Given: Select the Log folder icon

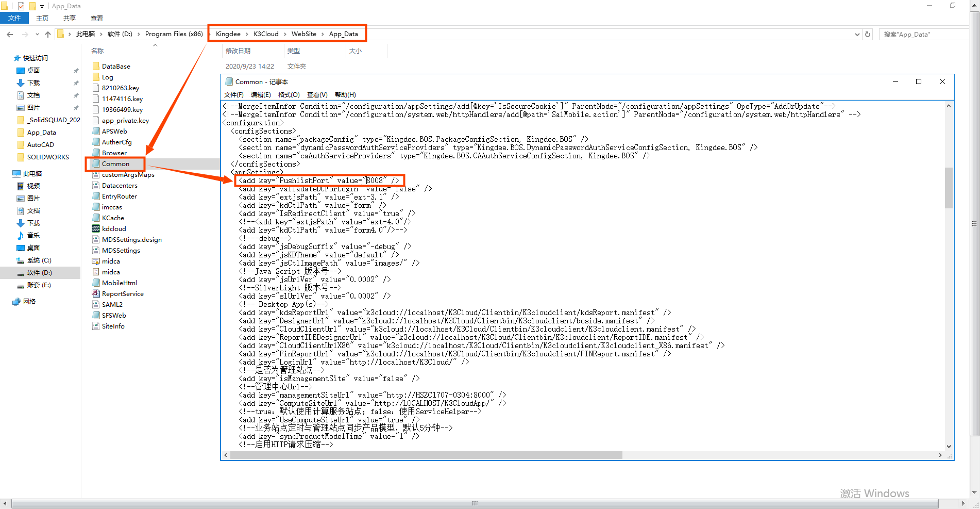Looking at the screenshot, I should [x=96, y=77].
